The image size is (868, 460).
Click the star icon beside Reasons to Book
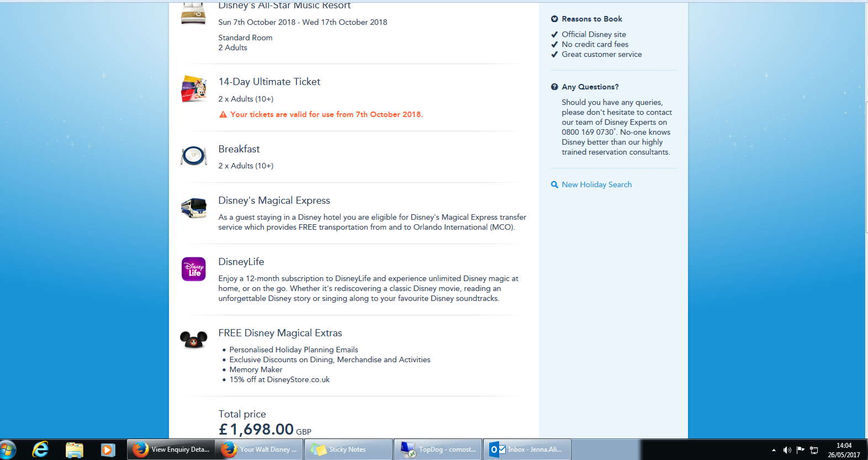pyautogui.click(x=554, y=19)
